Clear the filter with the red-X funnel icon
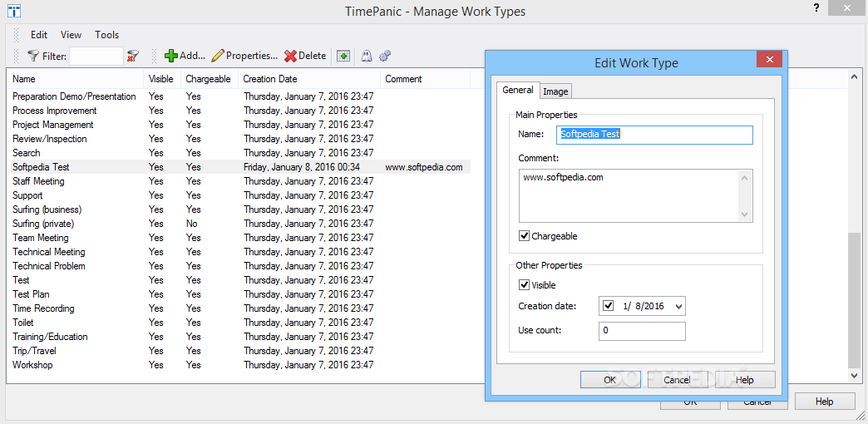This screenshot has width=868, height=424. click(x=133, y=56)
